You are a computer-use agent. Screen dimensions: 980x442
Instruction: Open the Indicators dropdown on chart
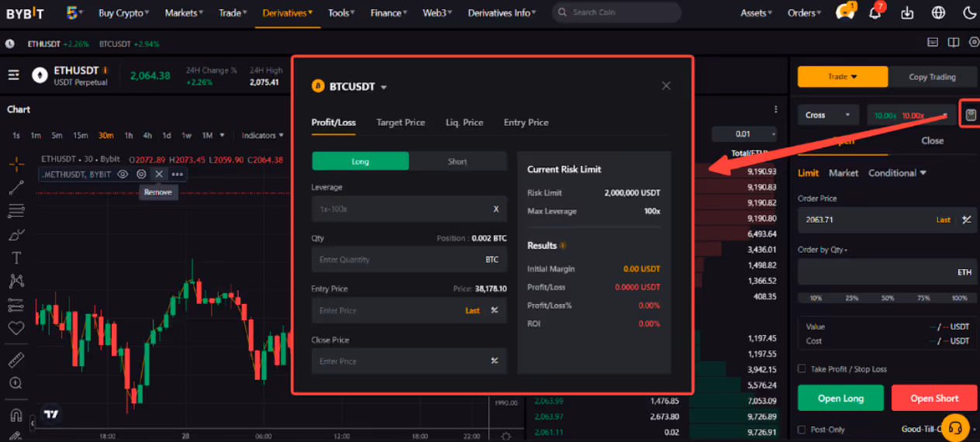tap(262, 136)
